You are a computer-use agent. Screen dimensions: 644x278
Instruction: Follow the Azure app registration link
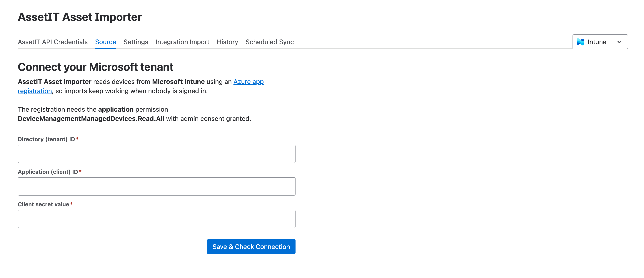pyautogui.click(x=248, y=82)
